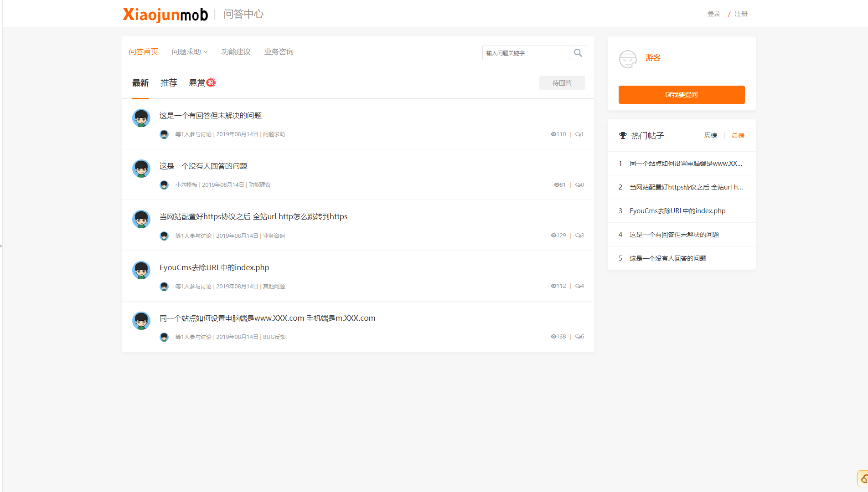
Task: Click large avatar of the https跳转 post
Action: (x=141, y=219)
